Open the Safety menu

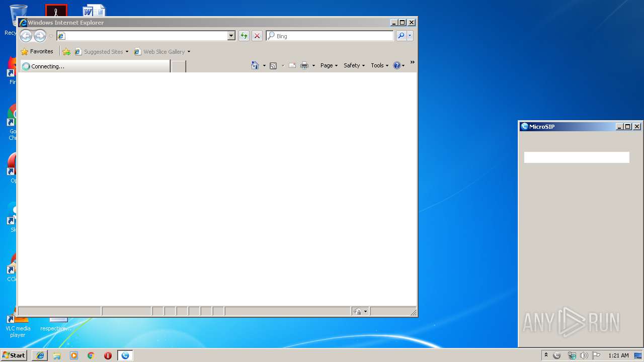(x=354, y=65)
